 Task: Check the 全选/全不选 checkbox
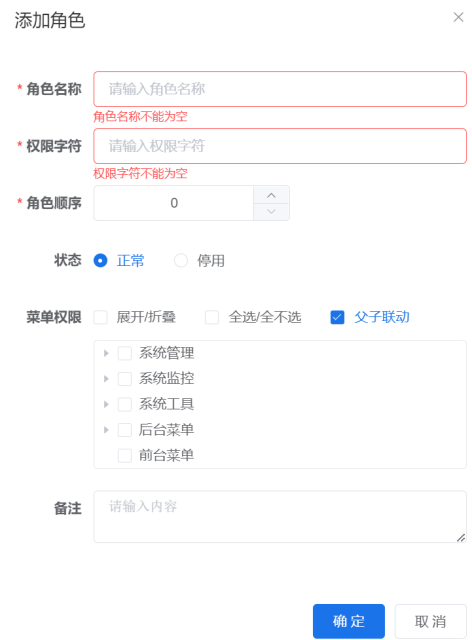click(212, 317)
